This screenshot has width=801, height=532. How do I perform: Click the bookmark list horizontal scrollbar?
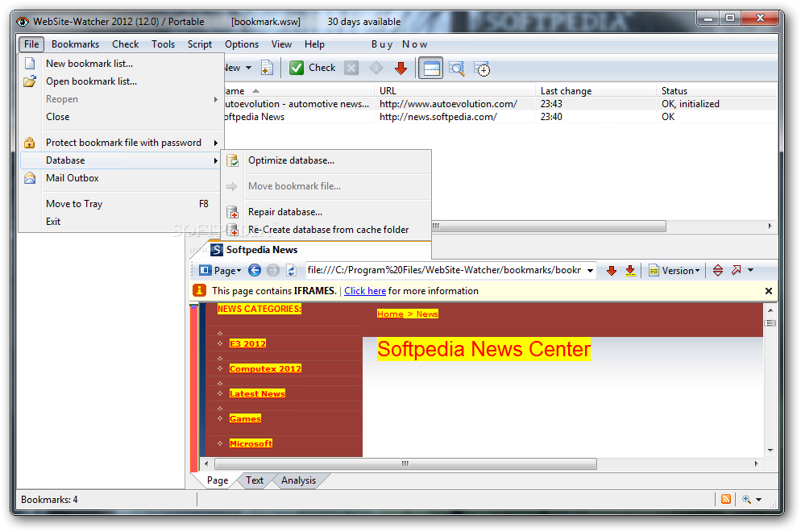[x=548, y=227]
